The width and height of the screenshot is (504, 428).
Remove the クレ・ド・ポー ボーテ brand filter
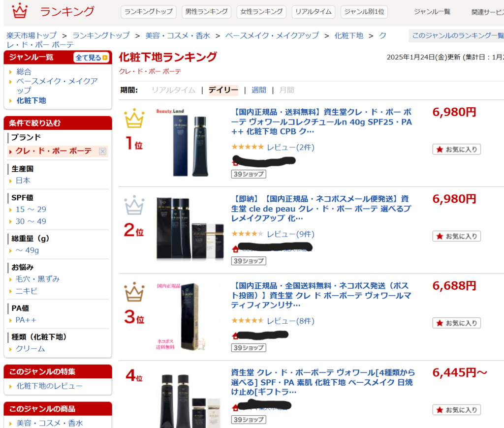pos(102,152)
